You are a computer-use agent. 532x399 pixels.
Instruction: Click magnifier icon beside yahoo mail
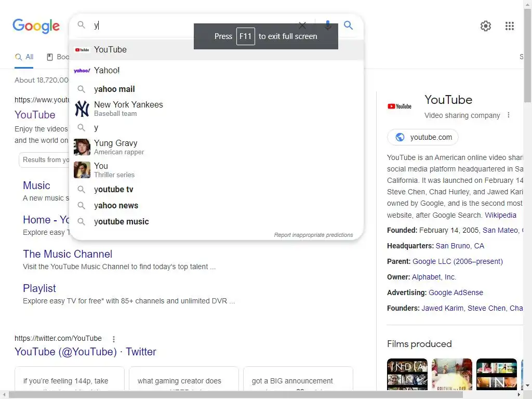(x=81, y=89)
